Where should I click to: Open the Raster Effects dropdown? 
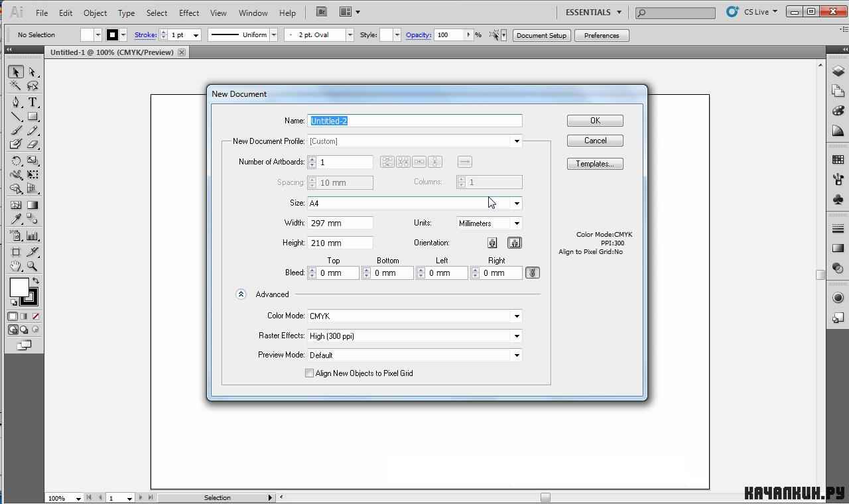click(x=415, y=336)
